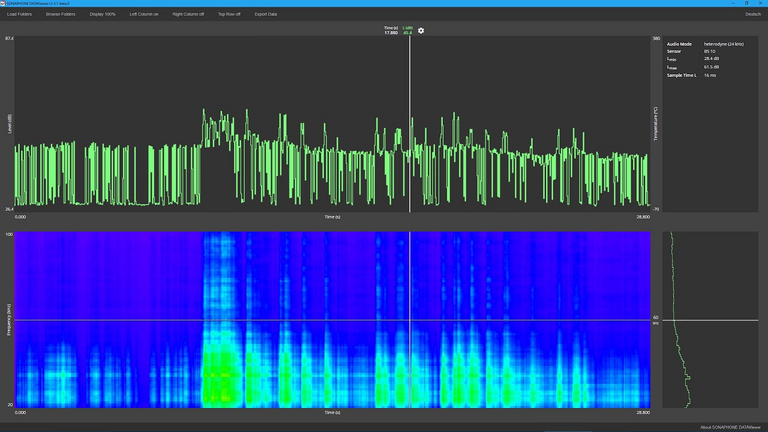Toggle the Left Column on option

(x=144, y=14)
